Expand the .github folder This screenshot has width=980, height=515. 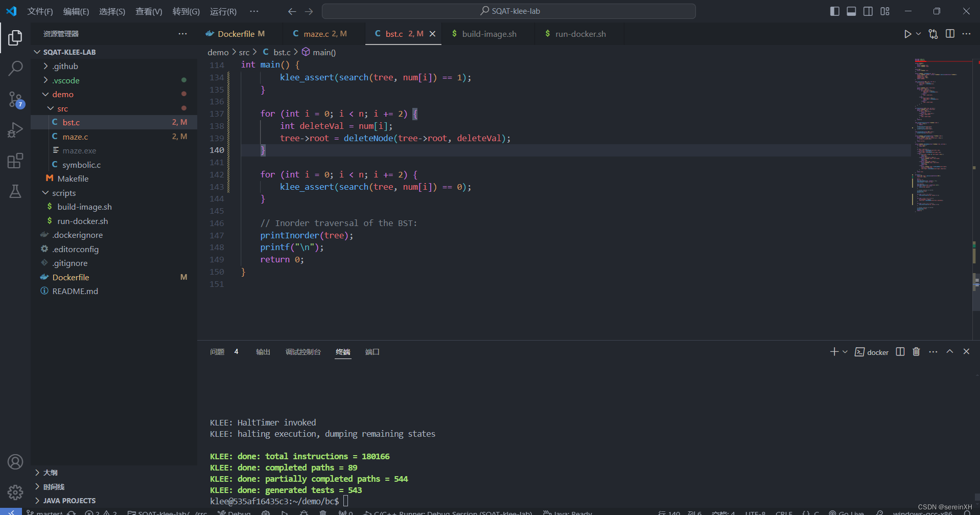point(114,66)
